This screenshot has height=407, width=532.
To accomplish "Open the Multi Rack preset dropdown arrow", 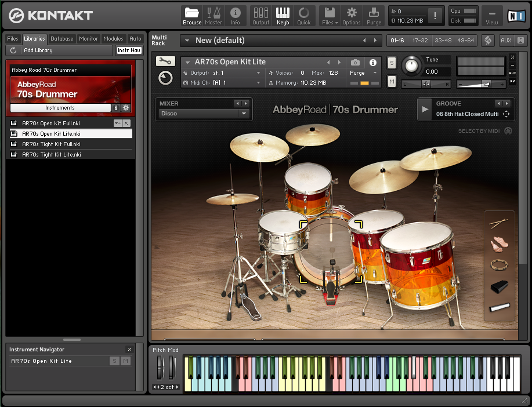I will tap(187, 41).
